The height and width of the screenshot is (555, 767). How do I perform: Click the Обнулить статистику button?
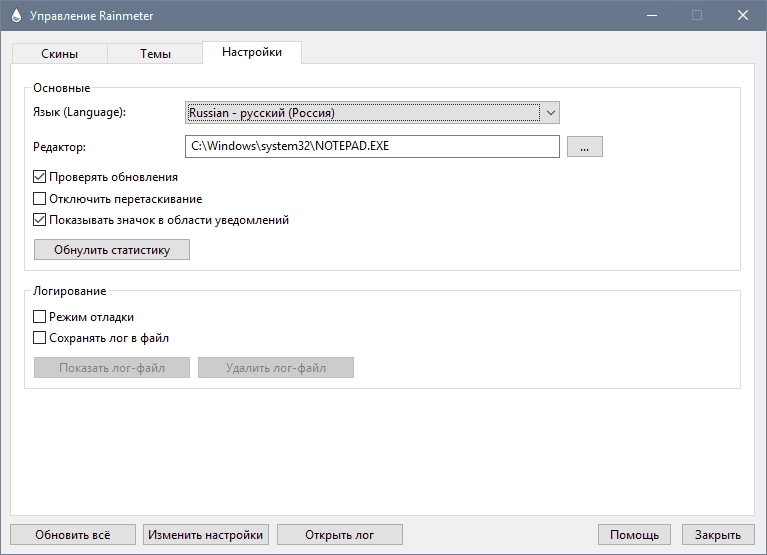pyautogui.click(x=112, y=249)
